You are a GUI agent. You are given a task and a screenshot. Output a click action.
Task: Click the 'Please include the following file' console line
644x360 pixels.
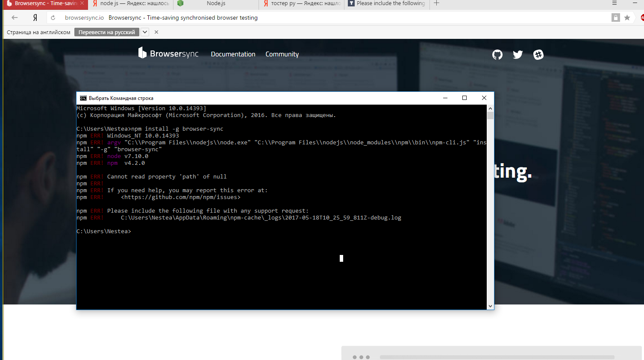tap(208, 211)
